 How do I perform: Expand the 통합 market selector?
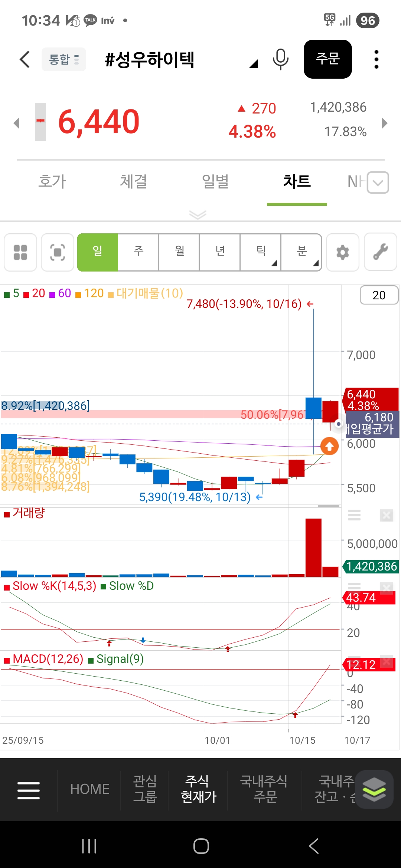click(x=64, y=59)
